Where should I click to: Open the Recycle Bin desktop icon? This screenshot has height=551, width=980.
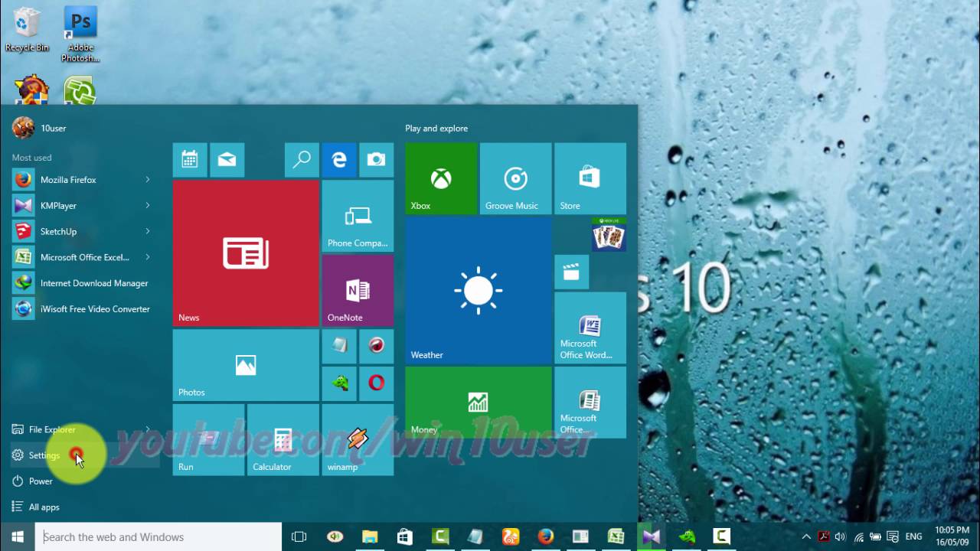[x=27, y=31]
